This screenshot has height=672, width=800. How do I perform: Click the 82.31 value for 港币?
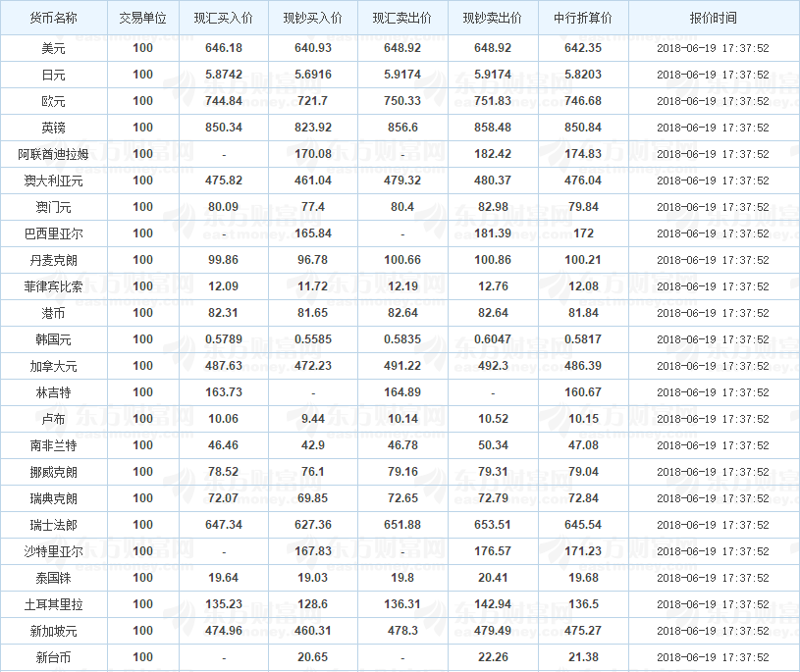pos(224,313)
